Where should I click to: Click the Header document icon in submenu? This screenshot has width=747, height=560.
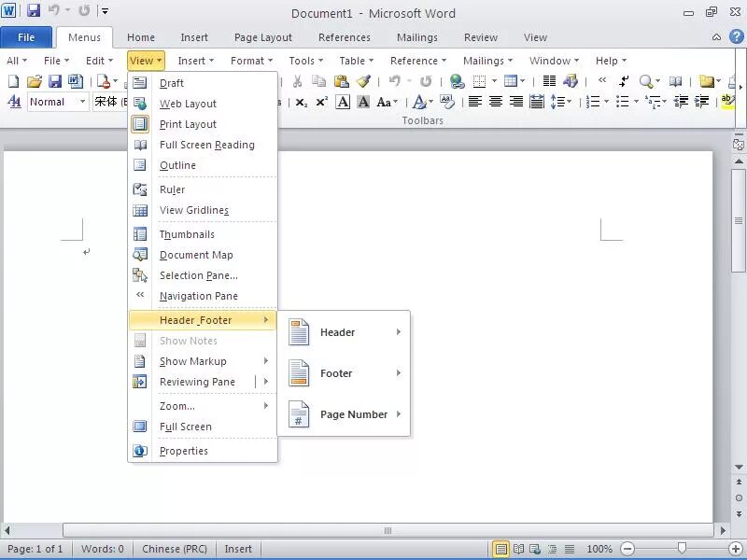point(299,332)
